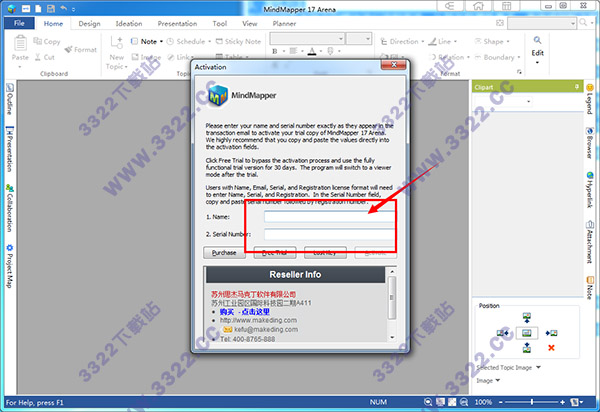Click the undo arrow in quick access toolbar
The height and width of the screenshot is (412, 600).
coord(64,8)
